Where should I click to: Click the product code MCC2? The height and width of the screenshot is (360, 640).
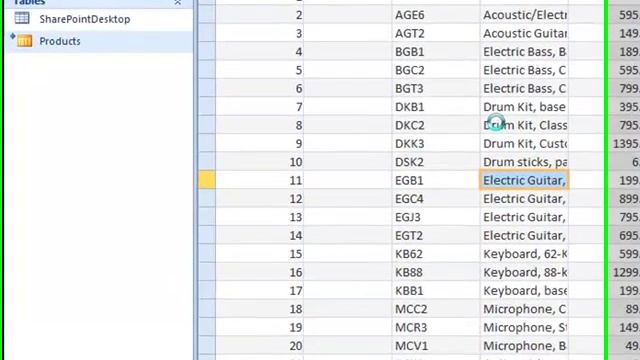(411, 309)
